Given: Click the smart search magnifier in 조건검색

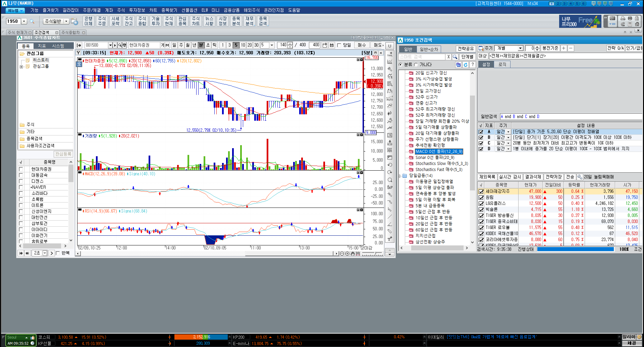Looking at the screenshot, I should click(455, 57).
